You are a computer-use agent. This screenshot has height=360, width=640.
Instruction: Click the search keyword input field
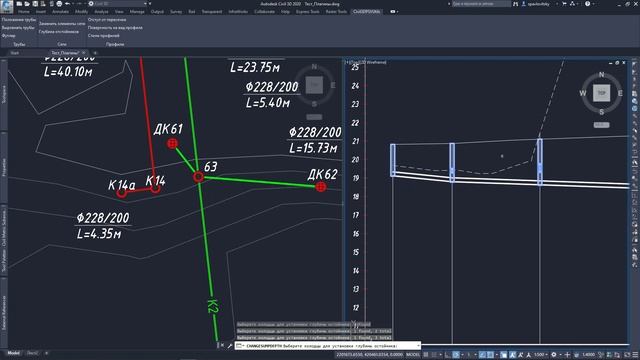tap(481, 4)
